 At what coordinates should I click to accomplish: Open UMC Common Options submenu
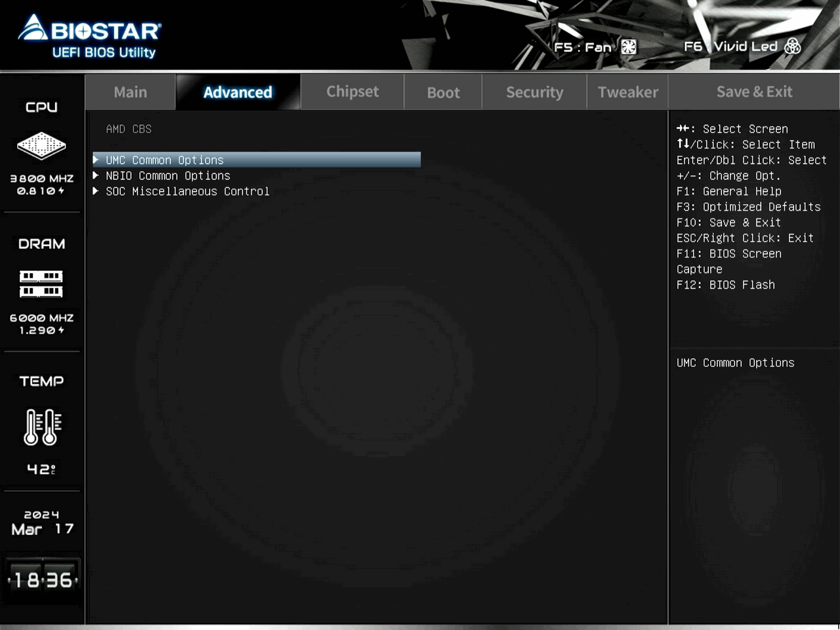[257, 160]
